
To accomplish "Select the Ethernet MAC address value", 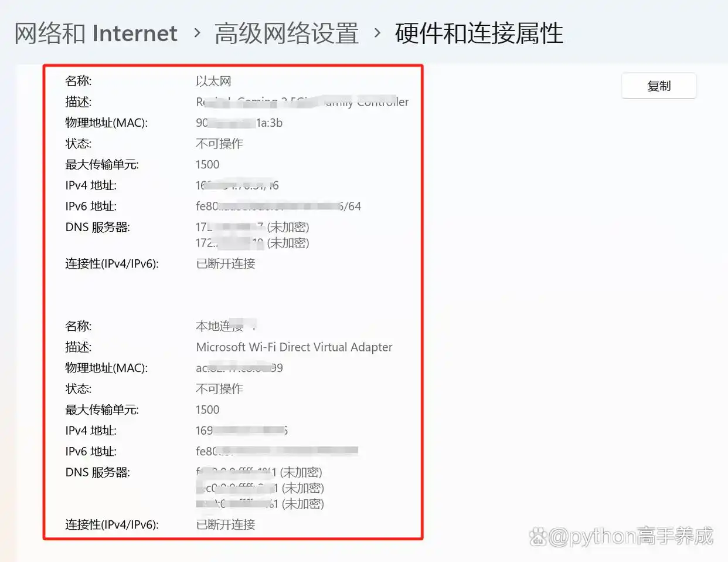I will pos(240,123).
